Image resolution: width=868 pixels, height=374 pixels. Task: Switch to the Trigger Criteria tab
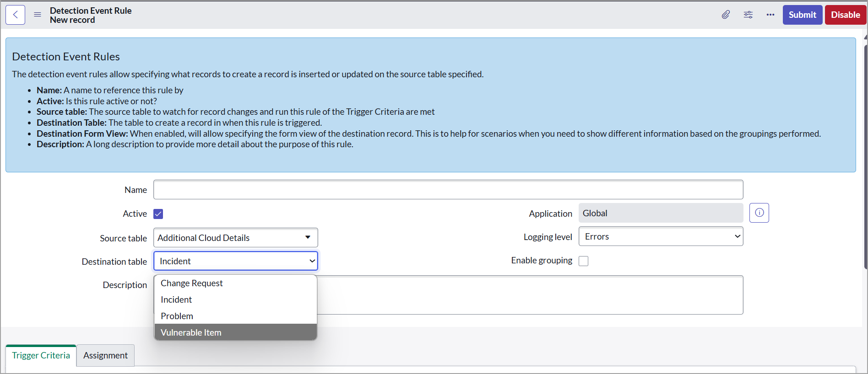coord(41,356)
